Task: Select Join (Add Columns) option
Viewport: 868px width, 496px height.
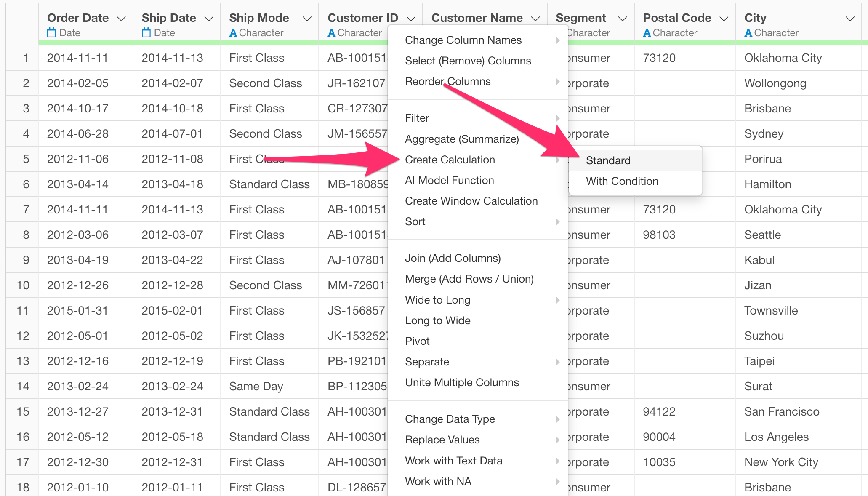Action: pyautogui.click(x=453, y=258)
